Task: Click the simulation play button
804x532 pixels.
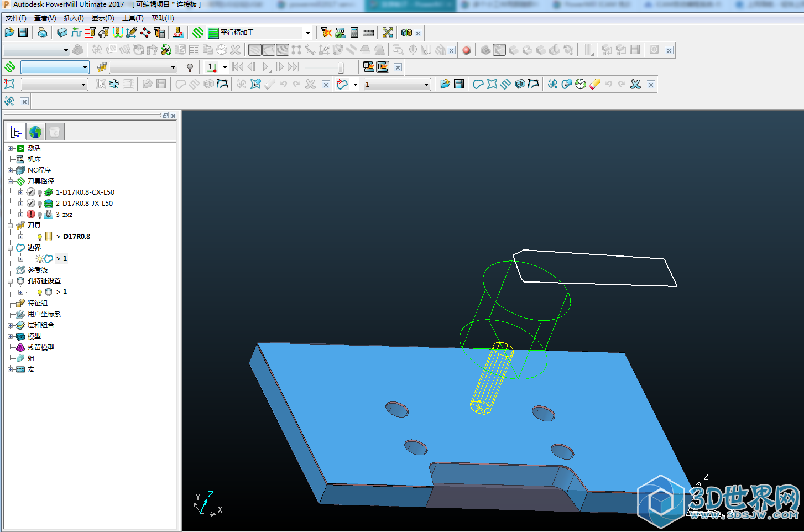Action: (x=266, y=67)
